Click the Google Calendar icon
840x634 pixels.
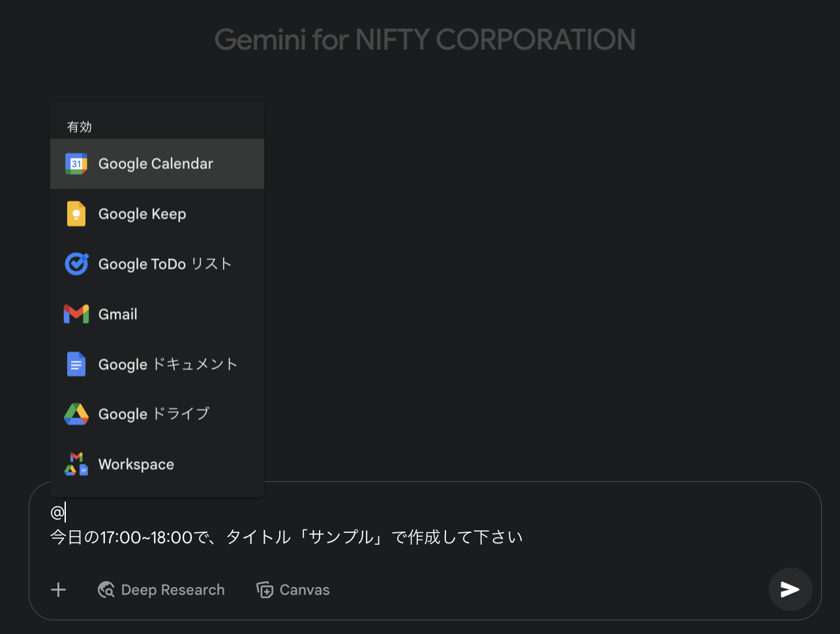click(76, 164)
